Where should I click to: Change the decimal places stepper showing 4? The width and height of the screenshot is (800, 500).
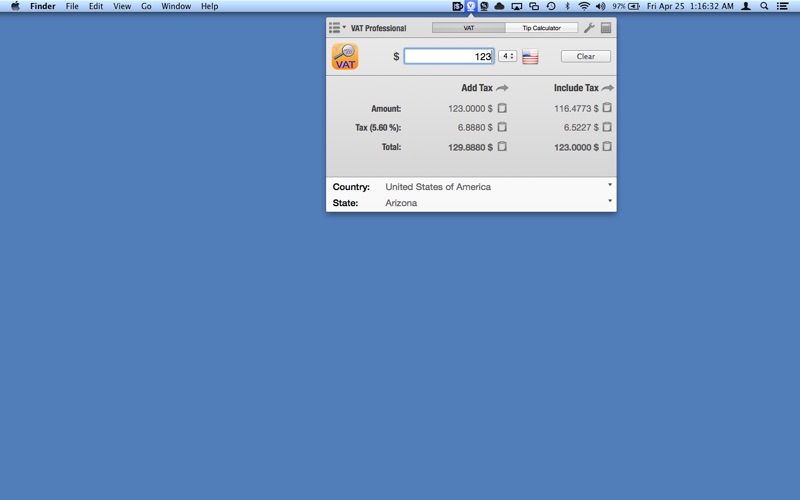point(507,56)
